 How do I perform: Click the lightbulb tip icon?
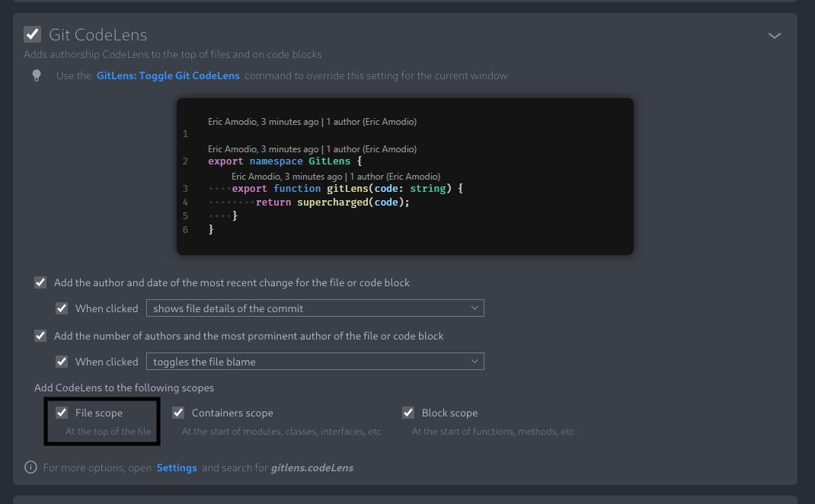point(37,74)
